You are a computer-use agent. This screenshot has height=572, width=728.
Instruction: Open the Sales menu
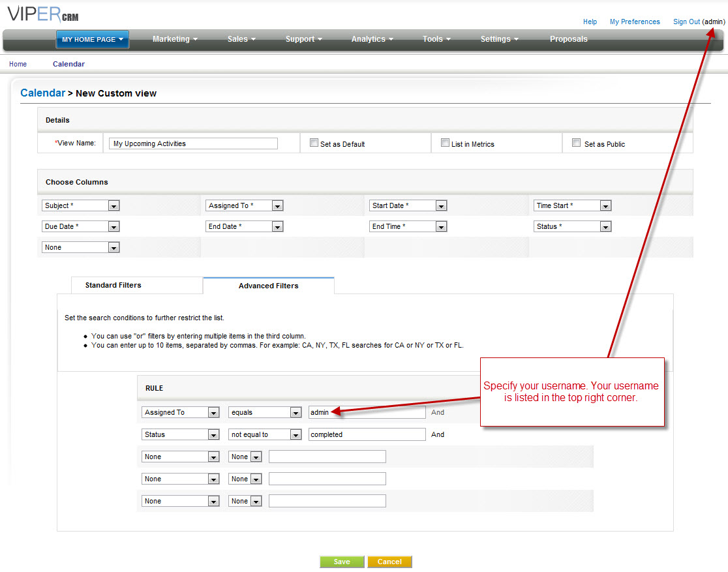[241, 40]
